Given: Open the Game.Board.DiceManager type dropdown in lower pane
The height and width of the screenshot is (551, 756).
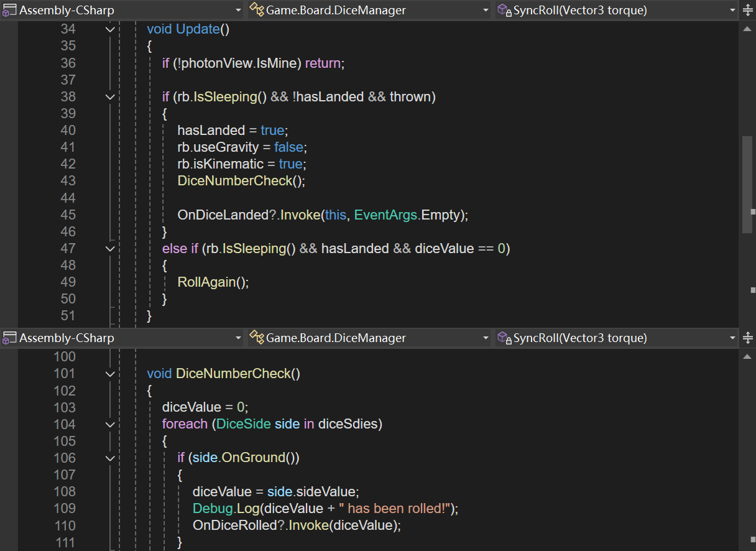Looking at the screenshot, I should point(369,338).
